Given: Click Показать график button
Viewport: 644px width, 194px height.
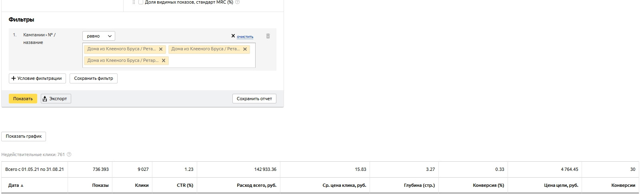Looking at the screenshot, I should (24, 136).
